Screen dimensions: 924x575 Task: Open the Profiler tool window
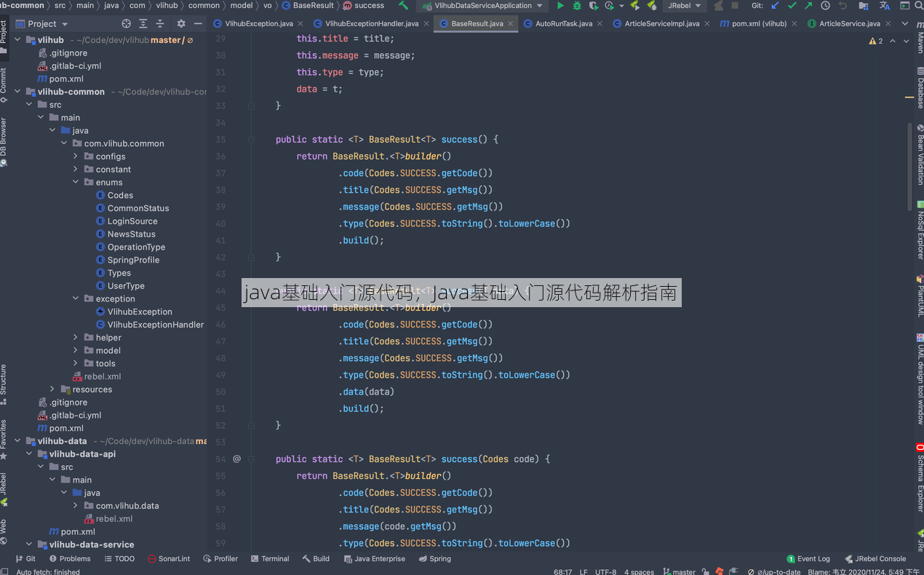(x=220, y=559)
